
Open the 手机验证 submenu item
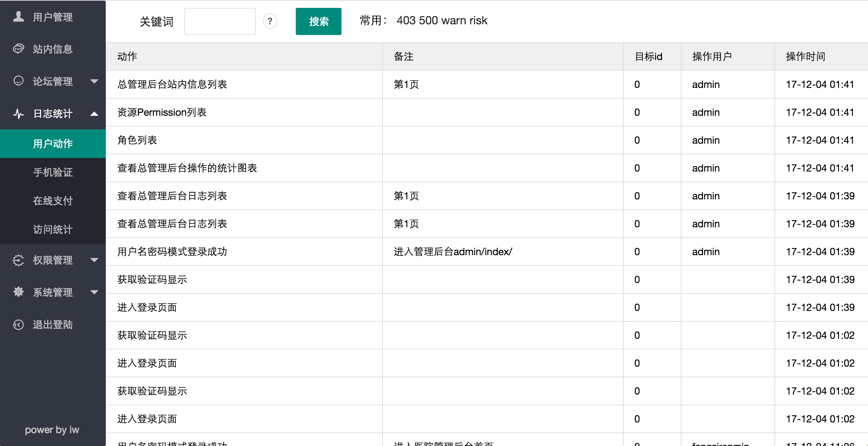coord(53,172)
